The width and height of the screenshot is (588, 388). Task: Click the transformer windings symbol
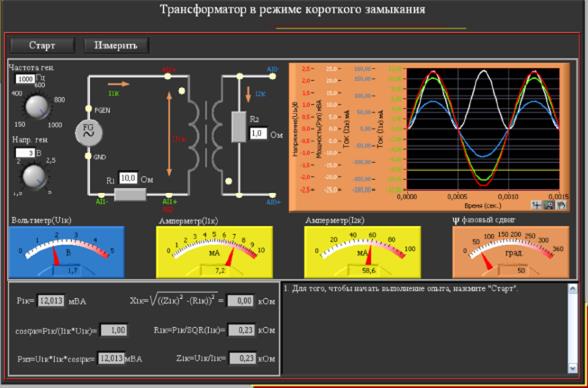pos(206,135)
